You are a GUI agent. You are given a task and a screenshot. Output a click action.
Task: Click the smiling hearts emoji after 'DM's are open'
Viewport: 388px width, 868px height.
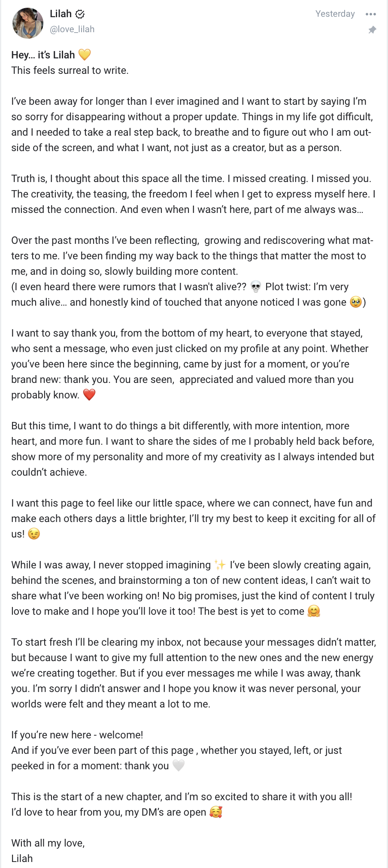click(216, 812)
